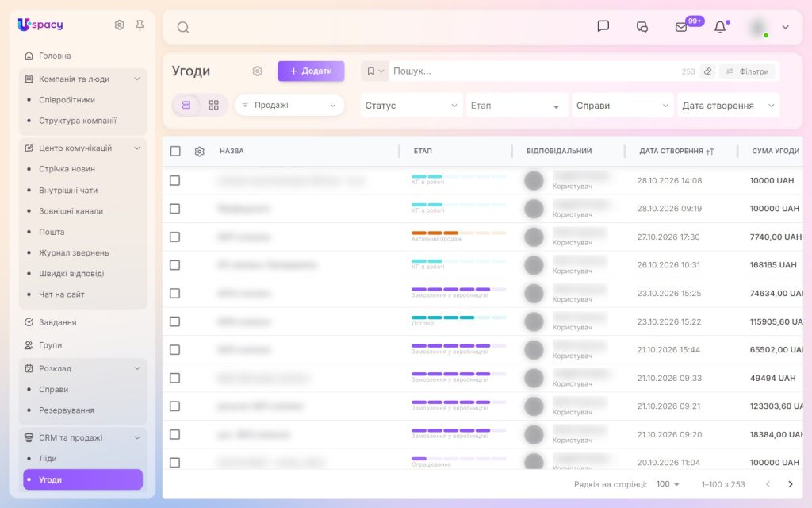
Task: Switch to kanban grid view icon
Action: click(213, 106)
